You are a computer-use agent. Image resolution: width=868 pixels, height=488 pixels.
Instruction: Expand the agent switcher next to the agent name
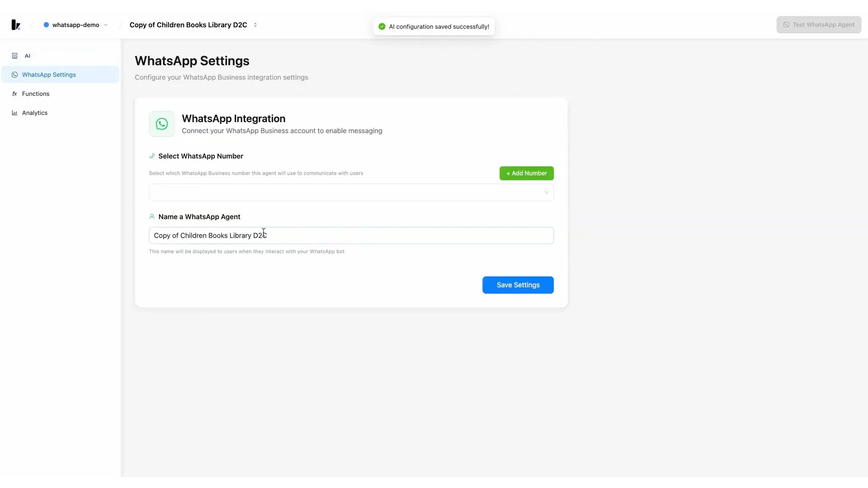pos(255,25)
